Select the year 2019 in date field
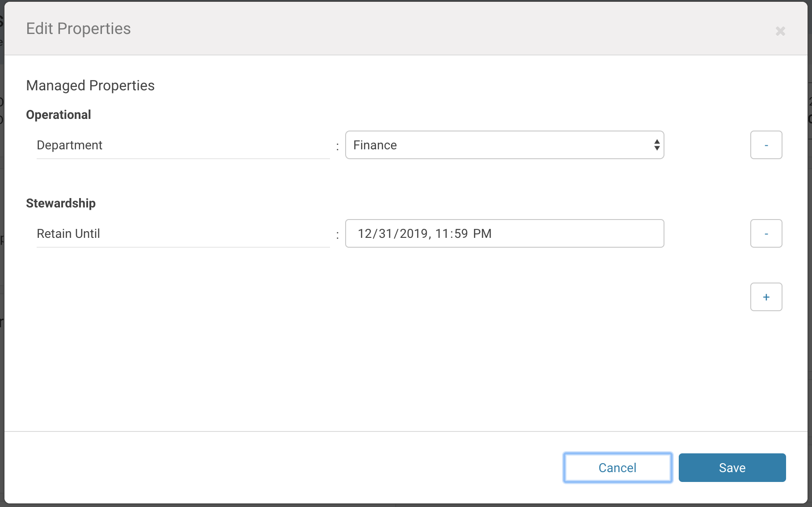The height and width of the screenshot is (507, 812). pyautogui.click(x=414, y=234)
